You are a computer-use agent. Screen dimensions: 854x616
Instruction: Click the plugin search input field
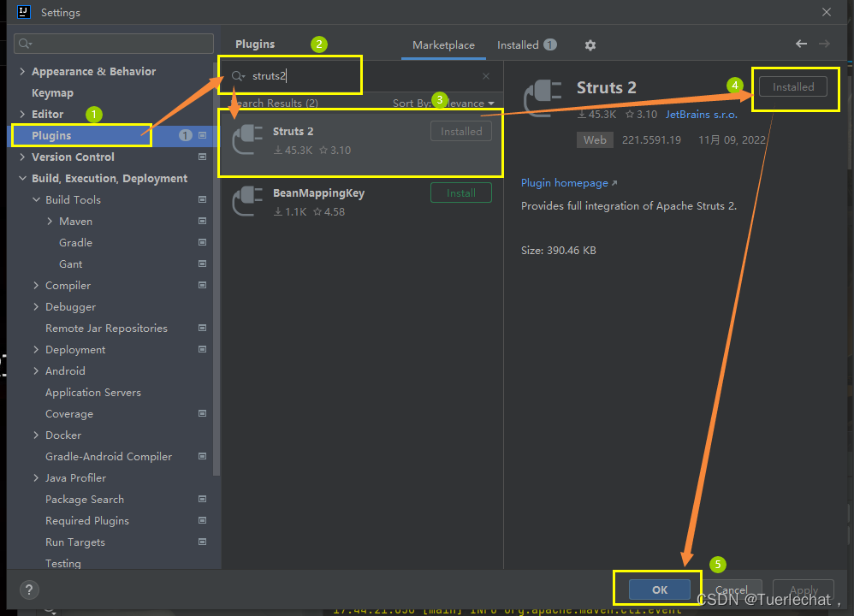359,76
